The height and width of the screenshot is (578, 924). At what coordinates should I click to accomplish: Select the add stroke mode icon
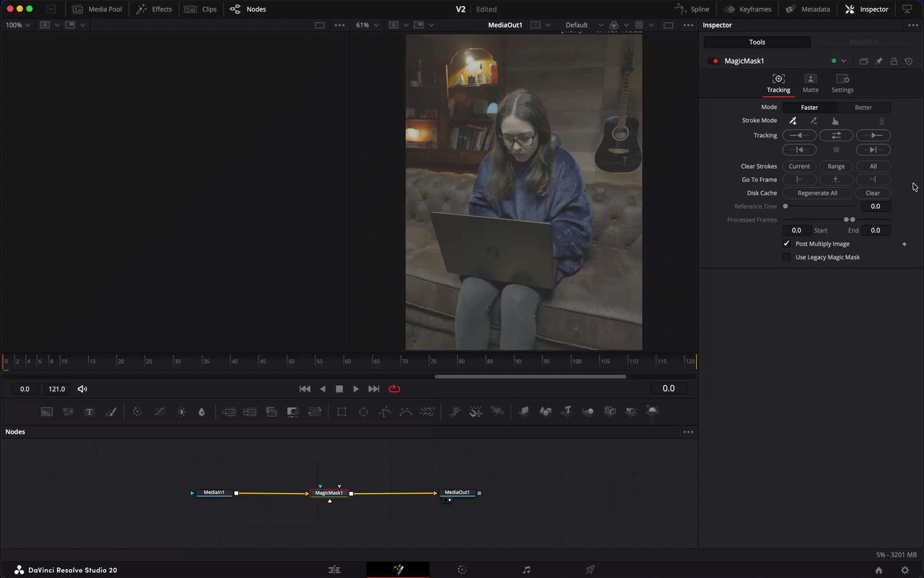[x=793, y=121]
